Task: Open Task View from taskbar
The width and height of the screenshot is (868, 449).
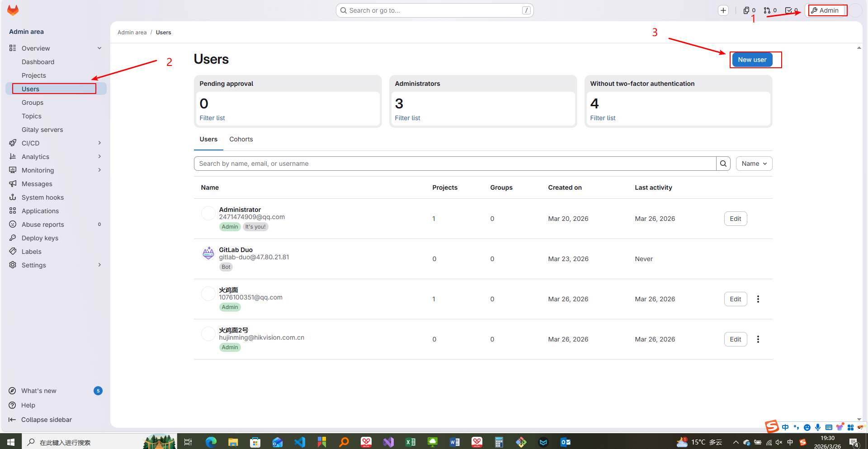Action: (188, 442)
